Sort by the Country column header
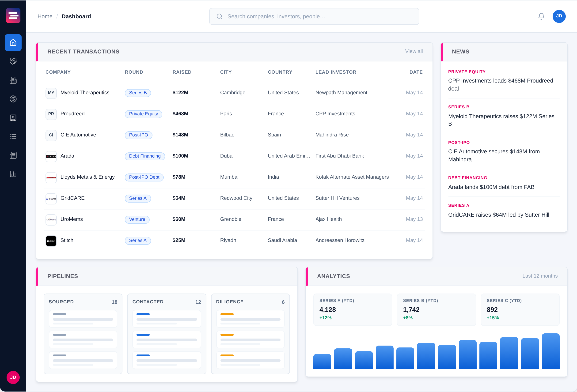 tap(280, 72)
